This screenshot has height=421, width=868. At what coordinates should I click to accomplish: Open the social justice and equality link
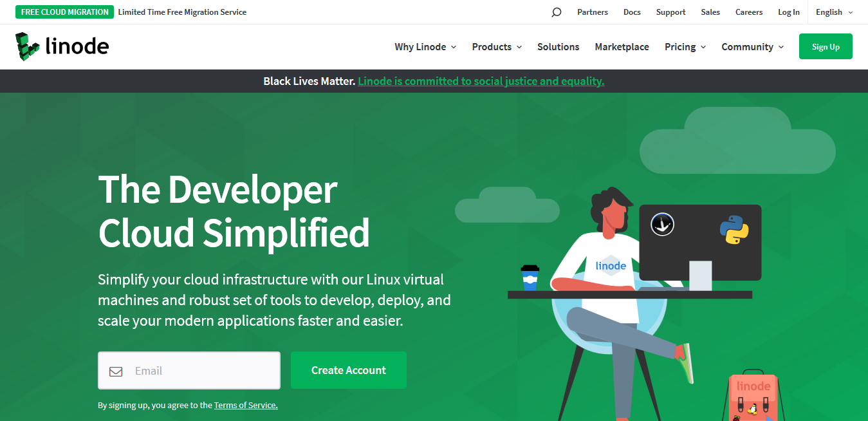tap(481, 81)
